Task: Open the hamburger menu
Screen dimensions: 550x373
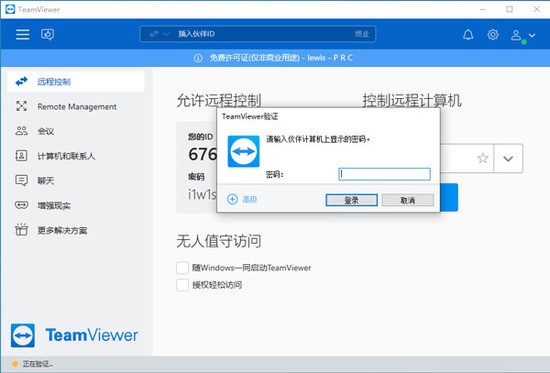Action: [x=23, y=34]
